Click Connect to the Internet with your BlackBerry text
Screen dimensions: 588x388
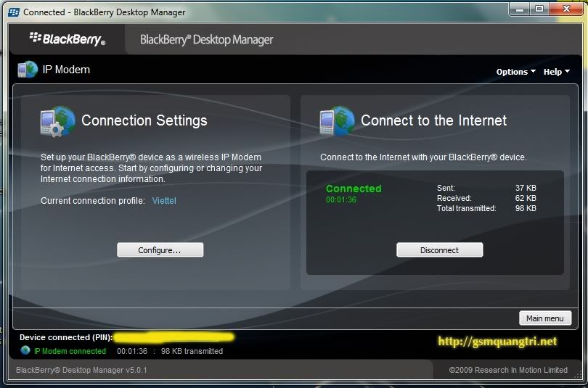(423, 157)
